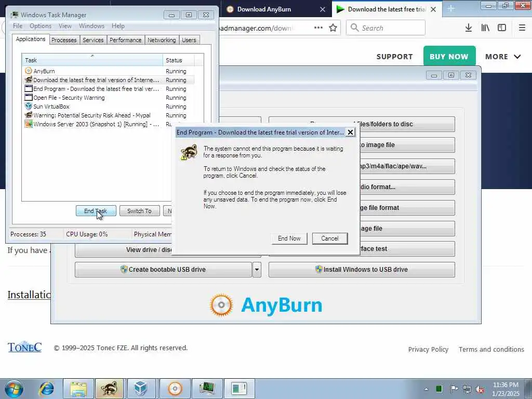
Task: Open the Privacy Policy link
Action: pyautogui.click(x=428, y=350)
